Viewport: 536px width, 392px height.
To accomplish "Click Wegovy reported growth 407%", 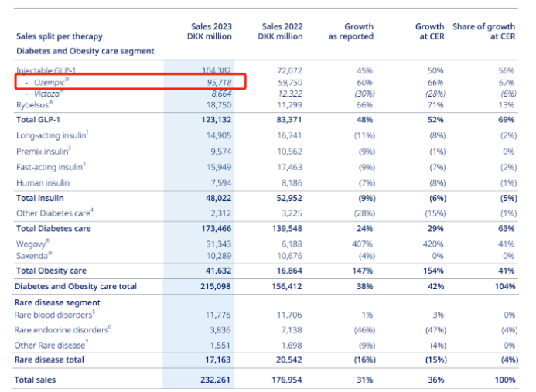I will [362, 244].
